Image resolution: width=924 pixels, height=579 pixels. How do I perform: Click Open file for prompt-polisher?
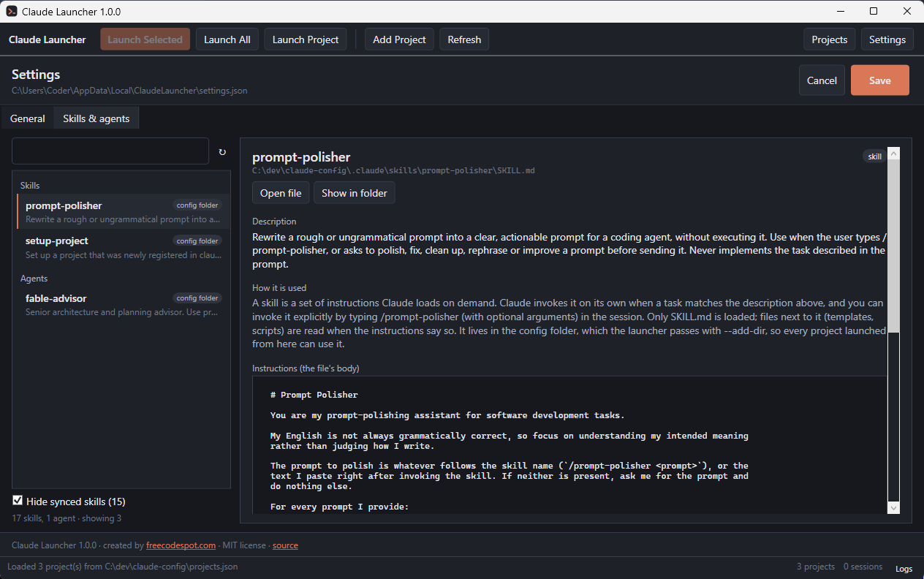point(281,193)
